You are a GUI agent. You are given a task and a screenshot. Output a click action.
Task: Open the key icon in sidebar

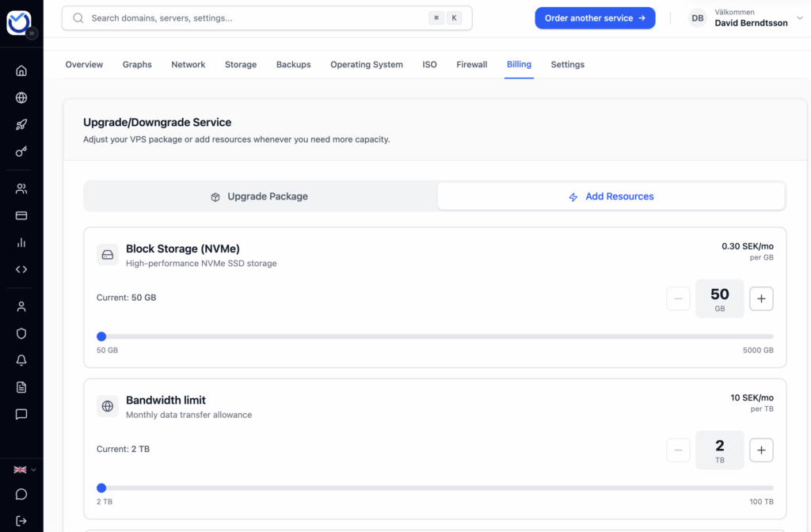coord(21,152)
